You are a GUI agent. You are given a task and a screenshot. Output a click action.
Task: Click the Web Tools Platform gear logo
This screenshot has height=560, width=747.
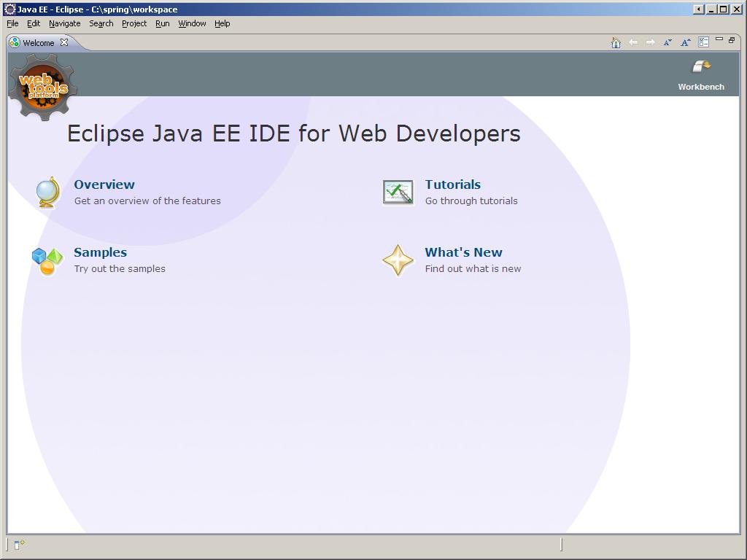tap(43, 87)
